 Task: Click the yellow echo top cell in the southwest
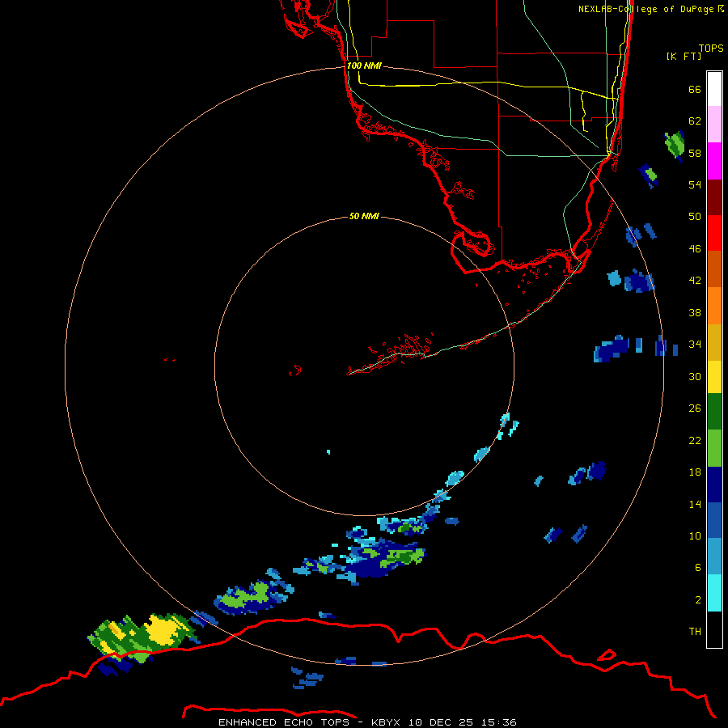pyautogui.click(x=162, y=630)
